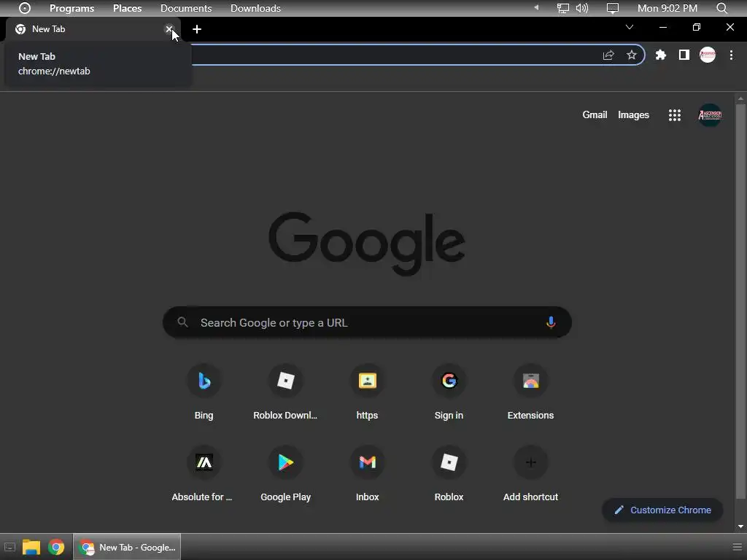Click the scrollbar down arrow
The image size is (747, 560).
tap(740, 526)
